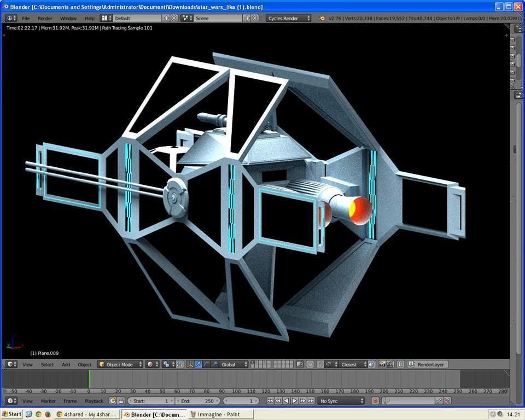Select the rotate manipulator arc icon
The height and width of the screenshot is (420, 525).
[206, 364]
